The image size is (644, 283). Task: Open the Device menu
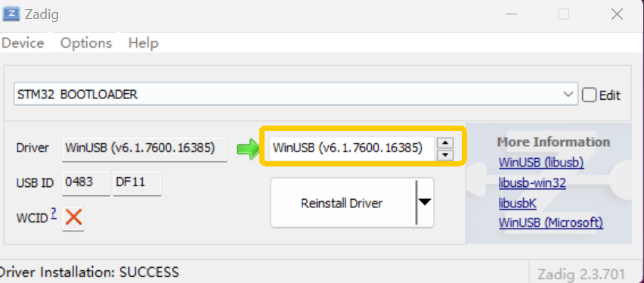pyautogui.click(x=23, y=43)
